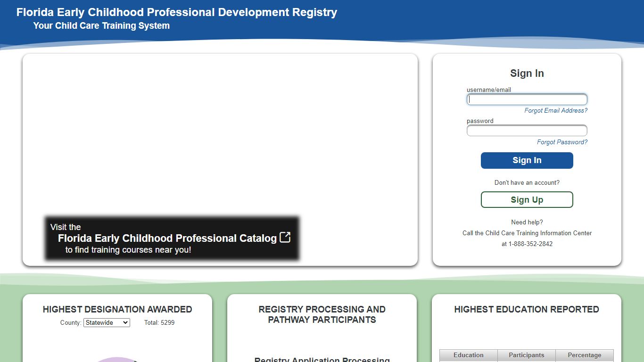Open the Forgot Email Address link
Viewport: 644px width, 362px height.
556,111
